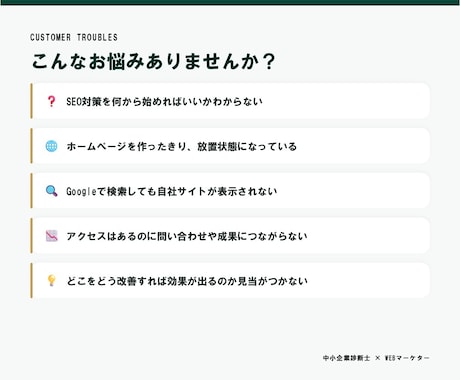Click the light bulb icon
This screenshot has height=380, width=460.
point(51,280)
